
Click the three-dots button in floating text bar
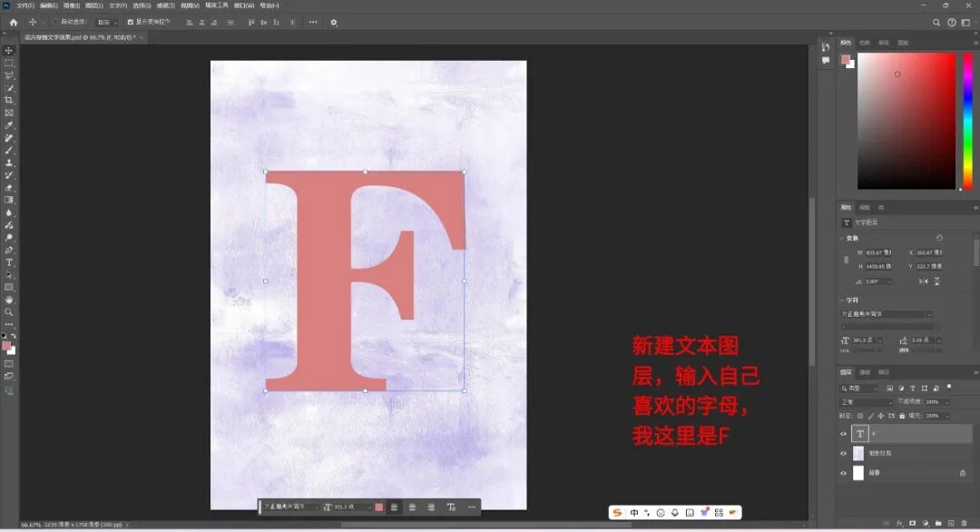pyautogui.click(x=471, y=507)
